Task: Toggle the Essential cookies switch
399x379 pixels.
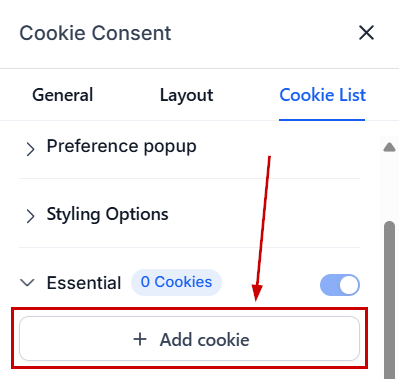Action: tap(340, 285)
